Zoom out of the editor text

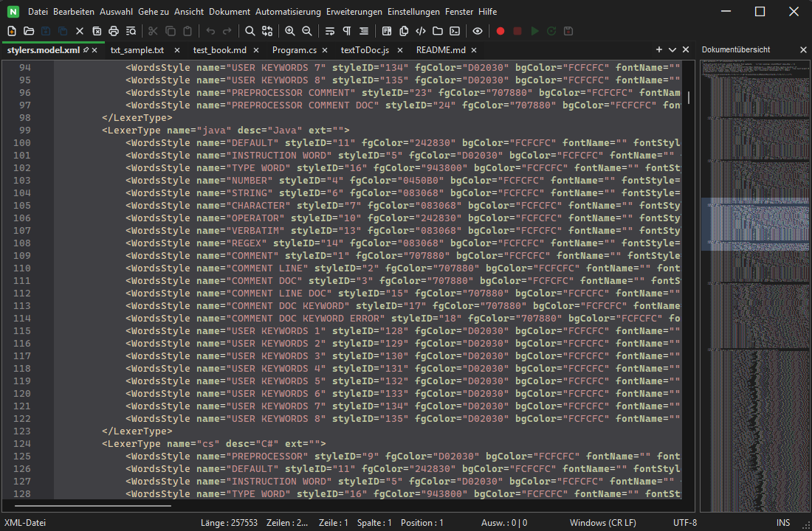[x=307, y=31]
